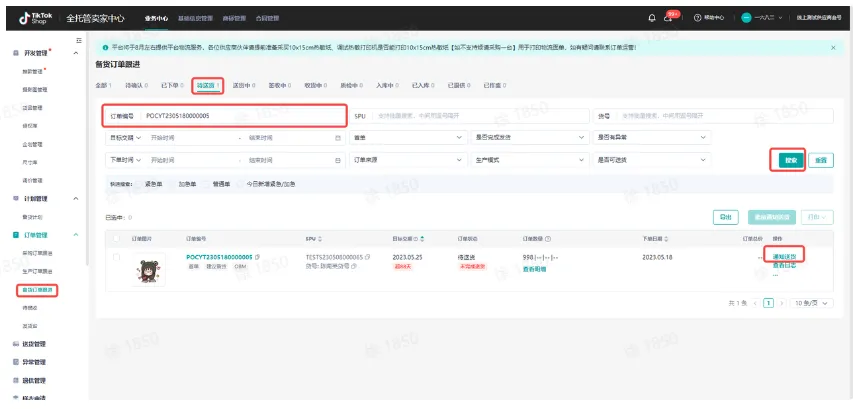Switch to the 已入库 tab
Viewport: 853px width, 409px height.
(x=423, y=85)
